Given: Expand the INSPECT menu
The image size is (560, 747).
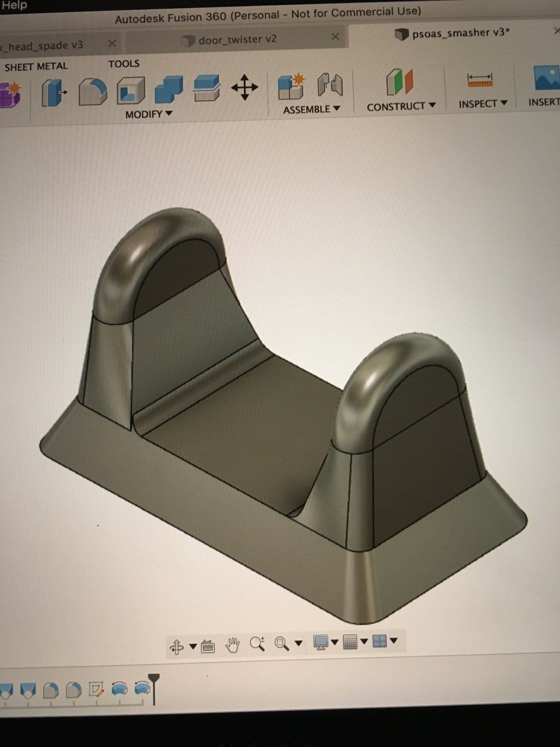Looking at the screenshot, I should pos(483,104).
